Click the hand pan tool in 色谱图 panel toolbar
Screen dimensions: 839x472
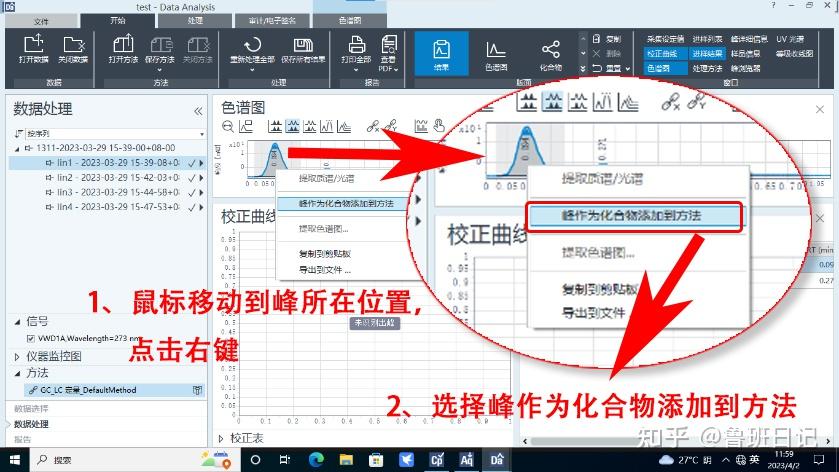click(x=439, y=126)
